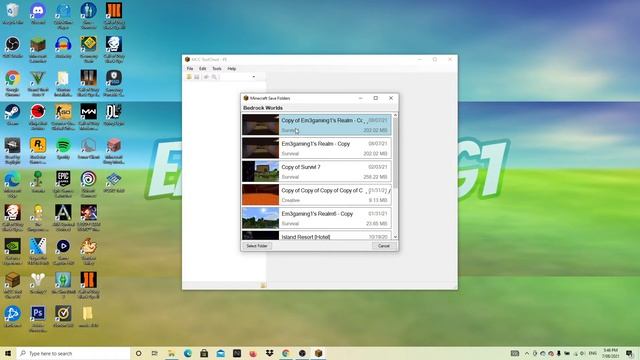
Task: Open the Grand Theft Auto V desktop icon
Action: click(x=38, y=83)
